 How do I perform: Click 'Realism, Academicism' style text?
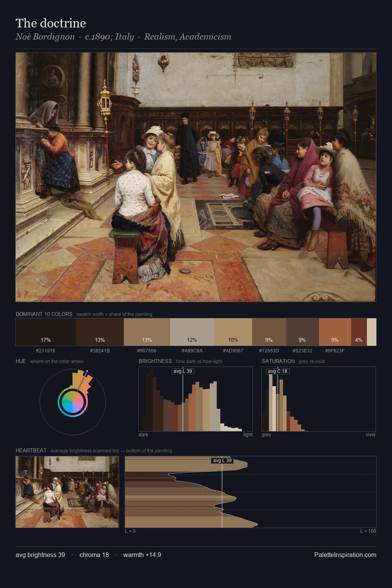pyautogui.click(x=188, y=37)
